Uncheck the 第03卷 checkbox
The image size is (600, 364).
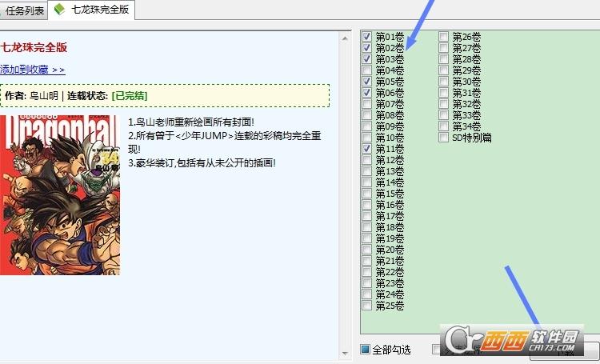[x=366, y=58]
